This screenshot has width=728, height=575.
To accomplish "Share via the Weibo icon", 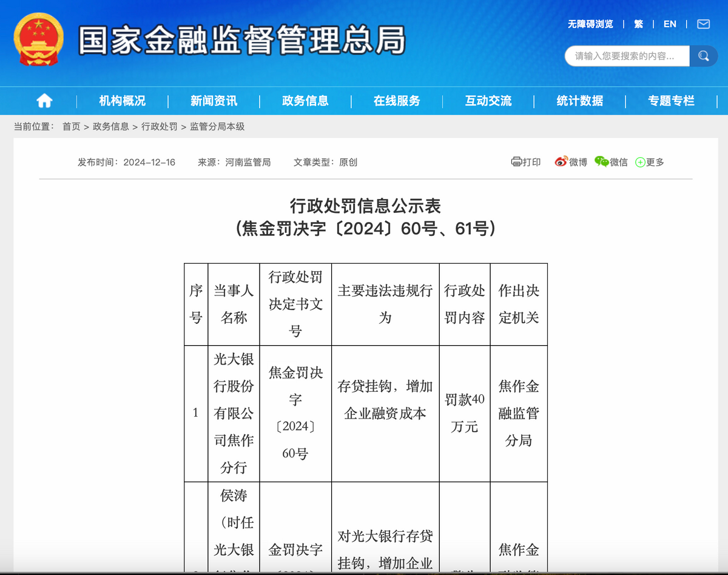I will [561, 162].
